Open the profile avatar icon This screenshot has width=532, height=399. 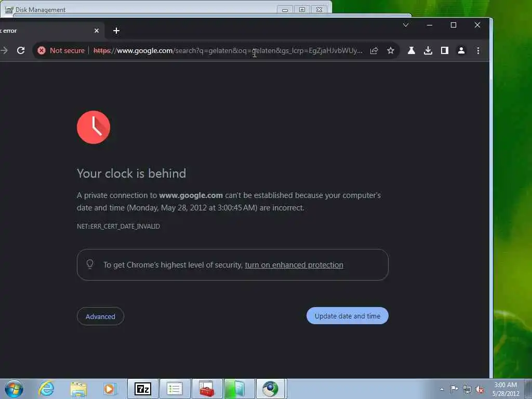point(461,50)
